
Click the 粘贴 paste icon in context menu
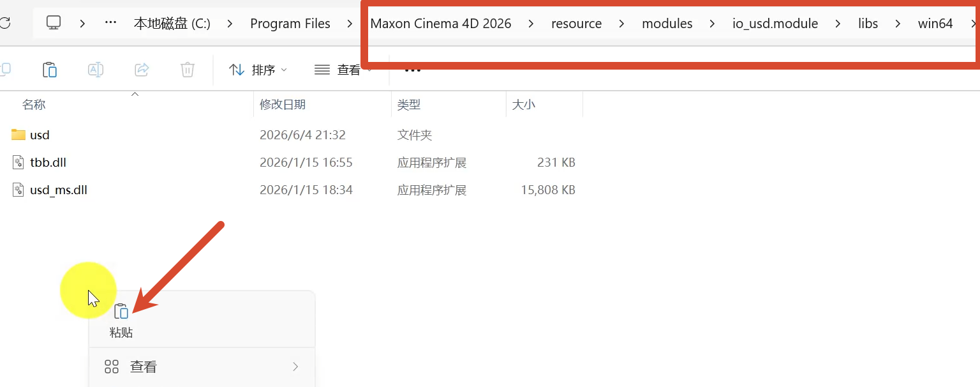coord(121,312)
